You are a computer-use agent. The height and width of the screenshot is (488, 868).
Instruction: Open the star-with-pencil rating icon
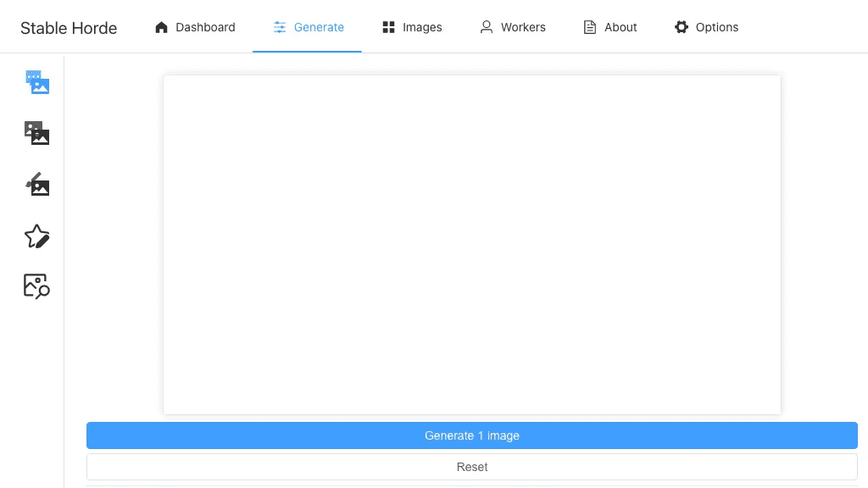37,236
